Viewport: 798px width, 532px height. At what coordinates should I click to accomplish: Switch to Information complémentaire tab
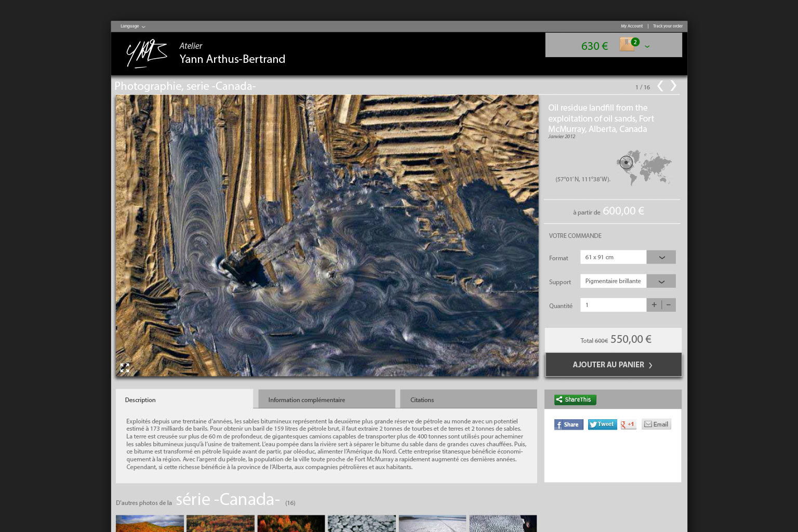click(327, 400)
